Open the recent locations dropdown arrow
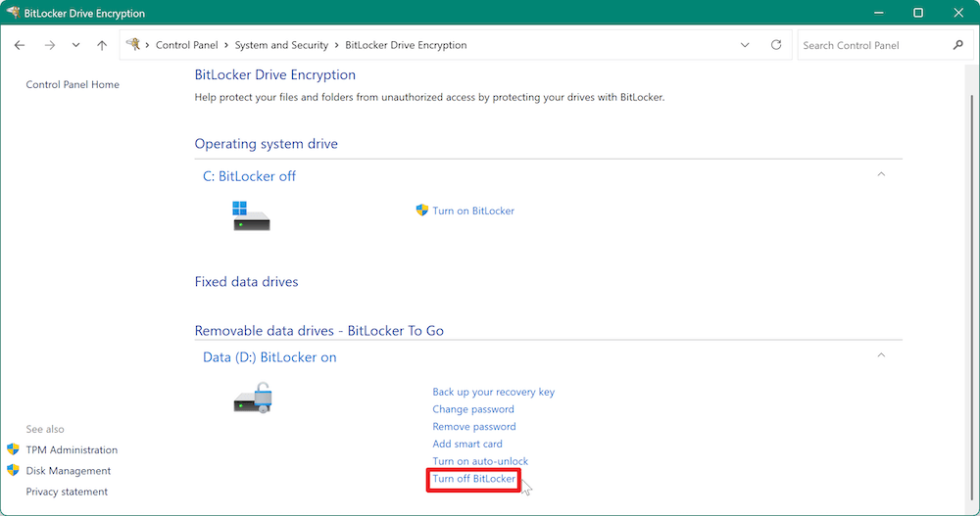 pyautogui.click(x=75, y=45)
